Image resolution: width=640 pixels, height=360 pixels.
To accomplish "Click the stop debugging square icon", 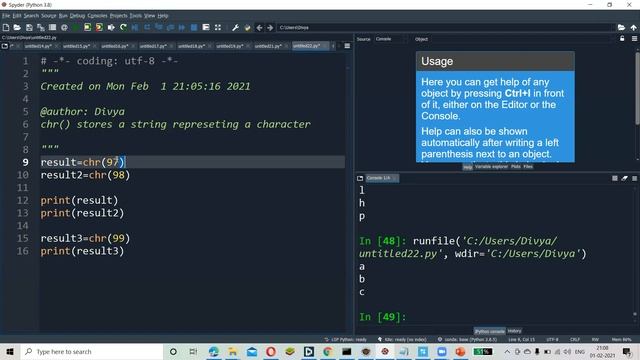I will pyautogui.click(x=194, y=27).
